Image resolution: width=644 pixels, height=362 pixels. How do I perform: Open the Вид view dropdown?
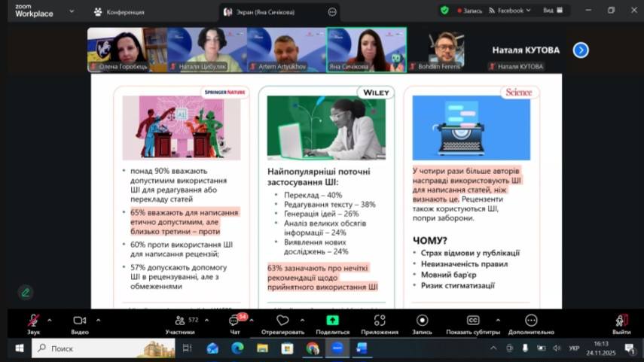(x=551, y=11)
